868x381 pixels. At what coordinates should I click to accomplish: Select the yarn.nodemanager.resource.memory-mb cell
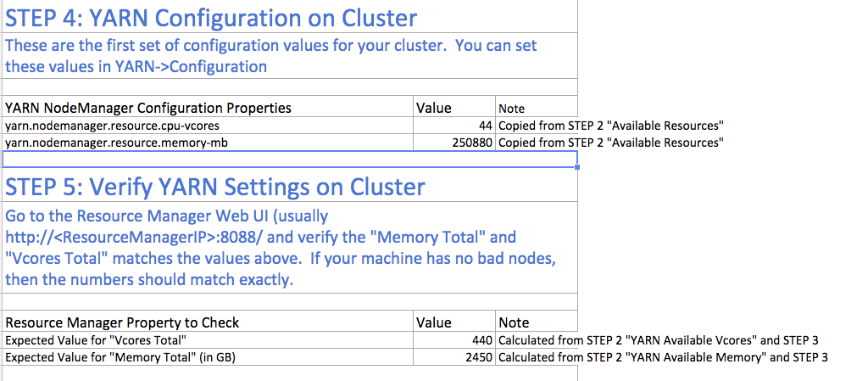pos(116,143)
